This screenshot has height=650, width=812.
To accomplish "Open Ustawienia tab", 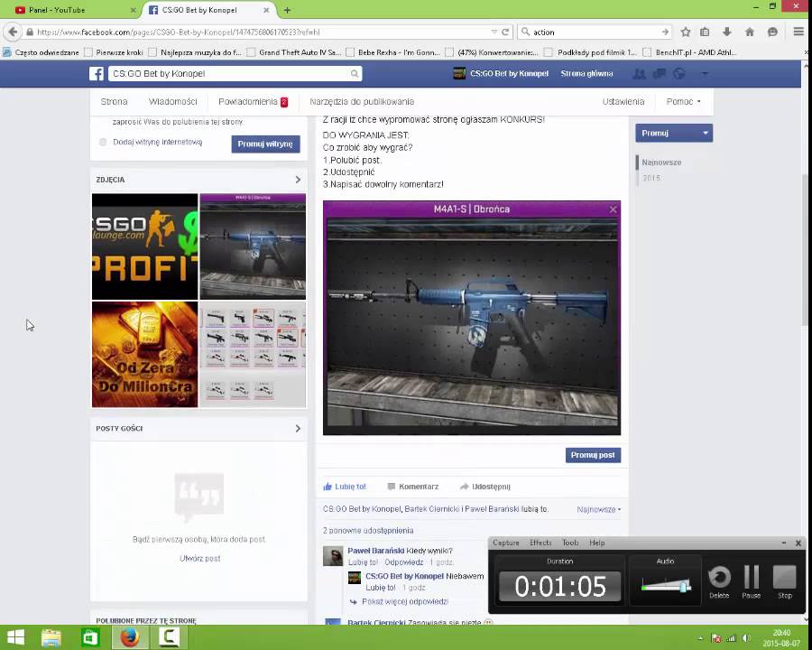I will click(x=623, y=102).
